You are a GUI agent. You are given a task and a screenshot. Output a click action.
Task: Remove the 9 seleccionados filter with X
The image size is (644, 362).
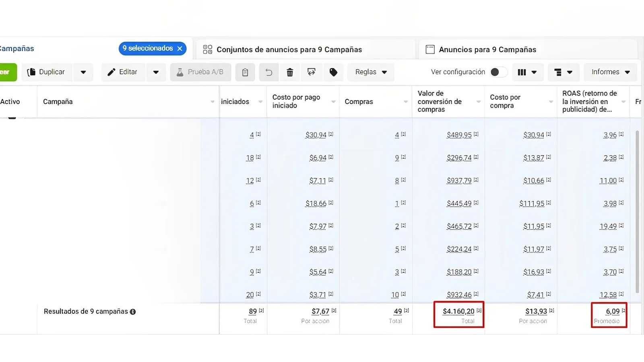180,49
